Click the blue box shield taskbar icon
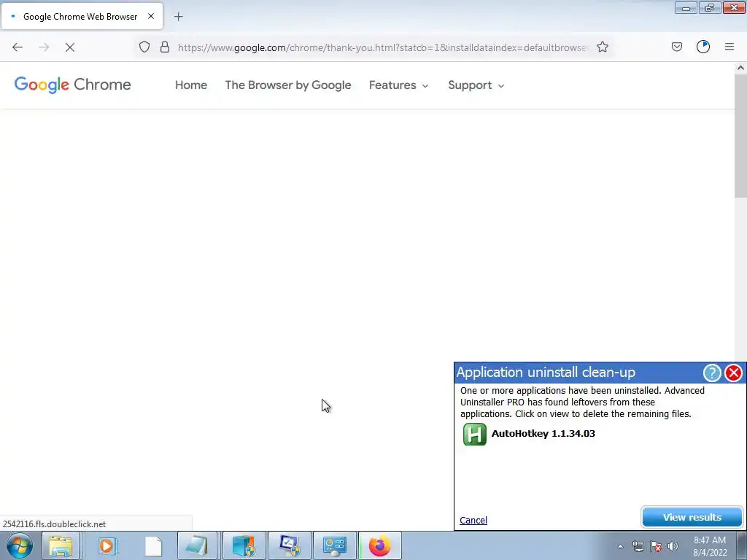The height and width of the screenshot is (560, 747). click(x=244, y=545)
